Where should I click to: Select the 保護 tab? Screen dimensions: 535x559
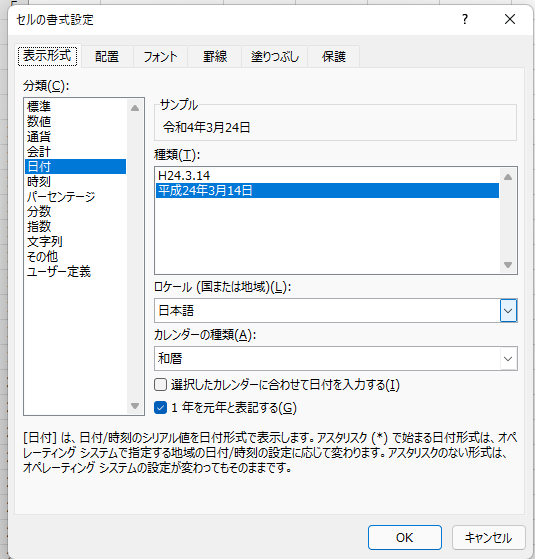[334, 56]
